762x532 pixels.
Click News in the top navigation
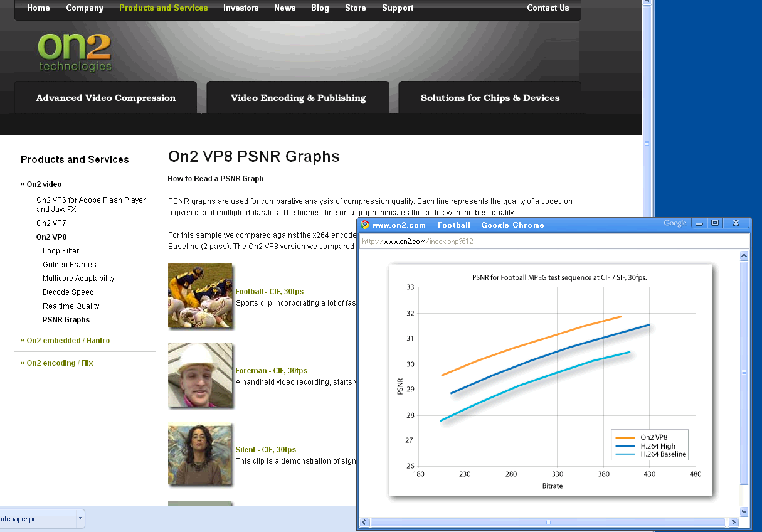(285, 8)
